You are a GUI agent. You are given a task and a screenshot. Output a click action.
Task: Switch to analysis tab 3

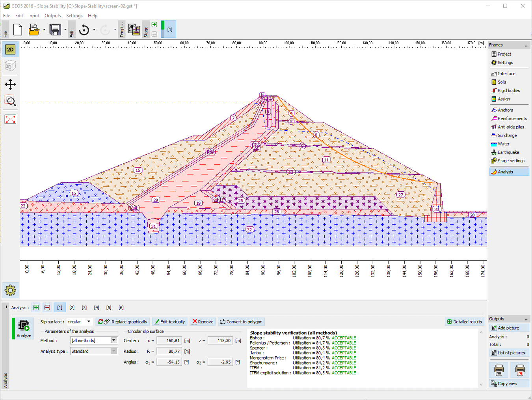click(84, 307)
